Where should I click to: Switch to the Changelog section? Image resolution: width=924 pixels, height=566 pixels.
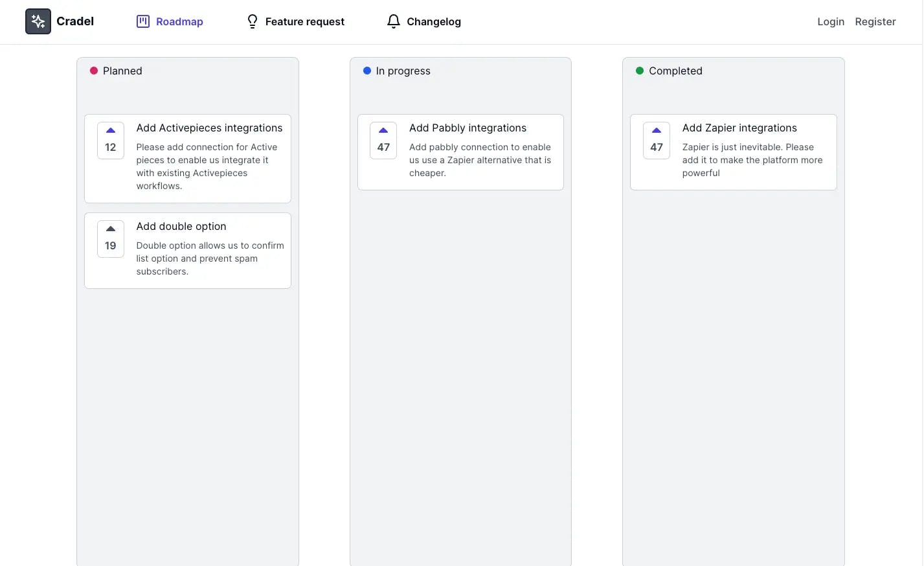point(433,21)
